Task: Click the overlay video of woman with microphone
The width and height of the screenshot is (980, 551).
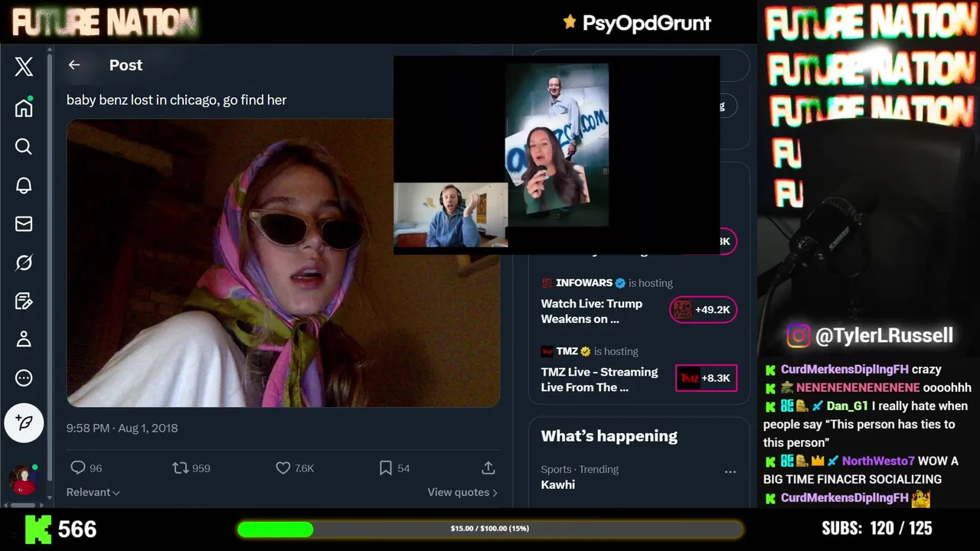Action: [x=557, y=145]
